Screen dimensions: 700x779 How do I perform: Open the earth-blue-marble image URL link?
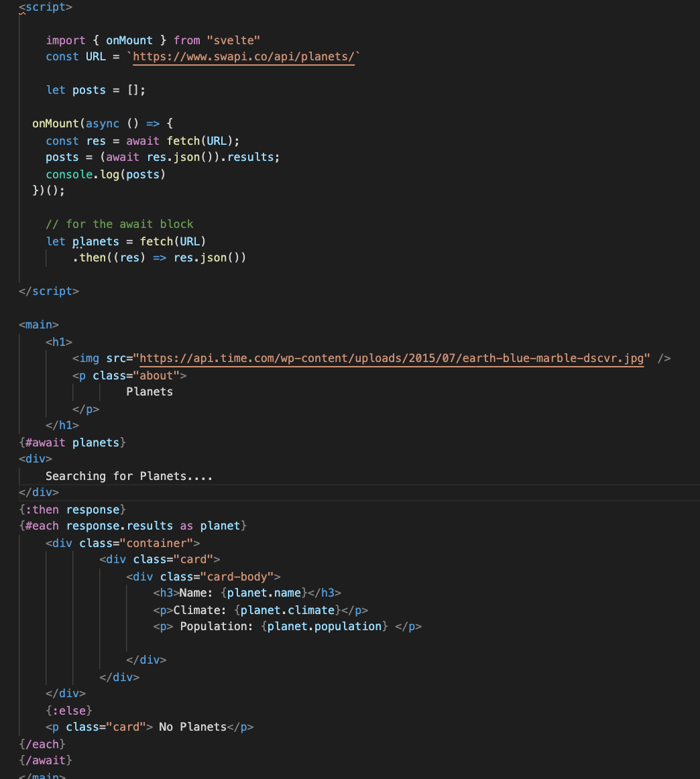389,358
